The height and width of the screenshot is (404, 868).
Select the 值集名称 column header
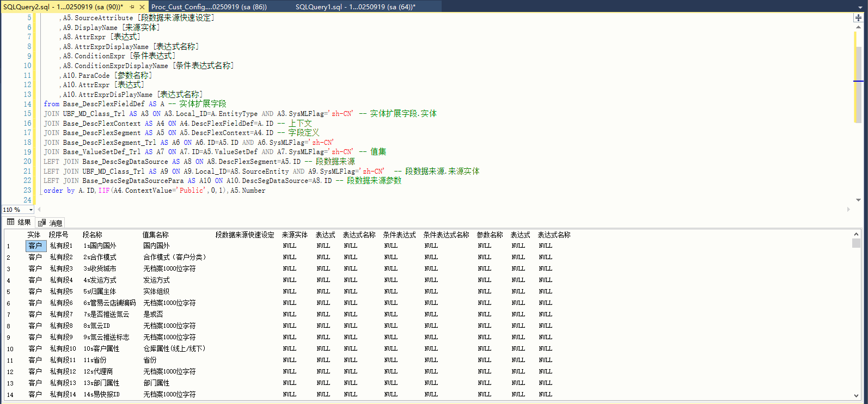(x=156, y=235)
